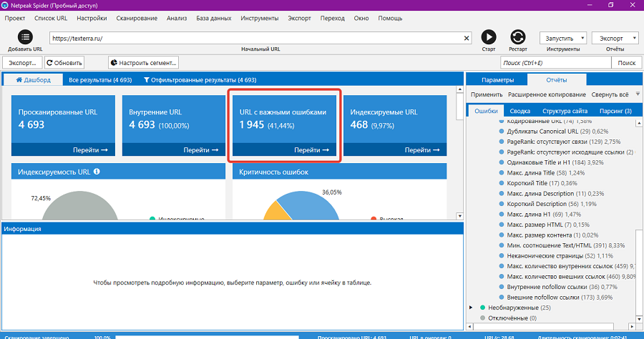
Task: Clear the initial URL with X icon
Action: pos(467,38)
